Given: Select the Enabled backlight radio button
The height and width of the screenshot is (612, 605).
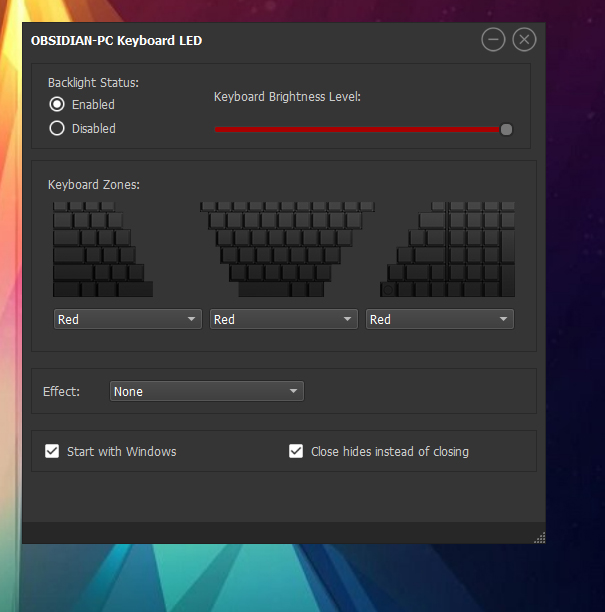Looking at the screenshot, I should click(57, 104).
